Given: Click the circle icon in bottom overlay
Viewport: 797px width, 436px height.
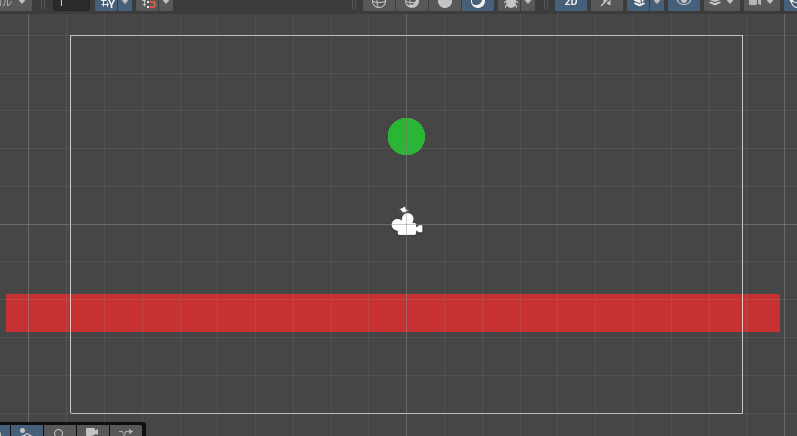Looking at the screenshot, I should point(59,432).
